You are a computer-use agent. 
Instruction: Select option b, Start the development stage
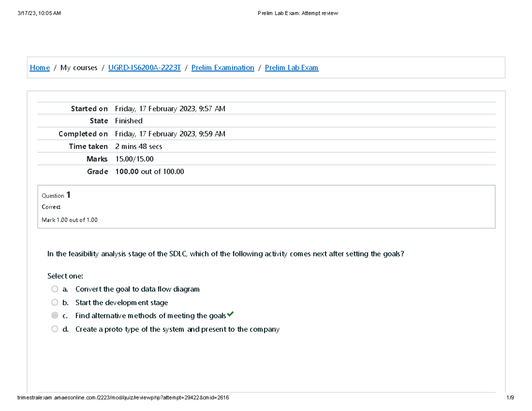pos(55,302)
